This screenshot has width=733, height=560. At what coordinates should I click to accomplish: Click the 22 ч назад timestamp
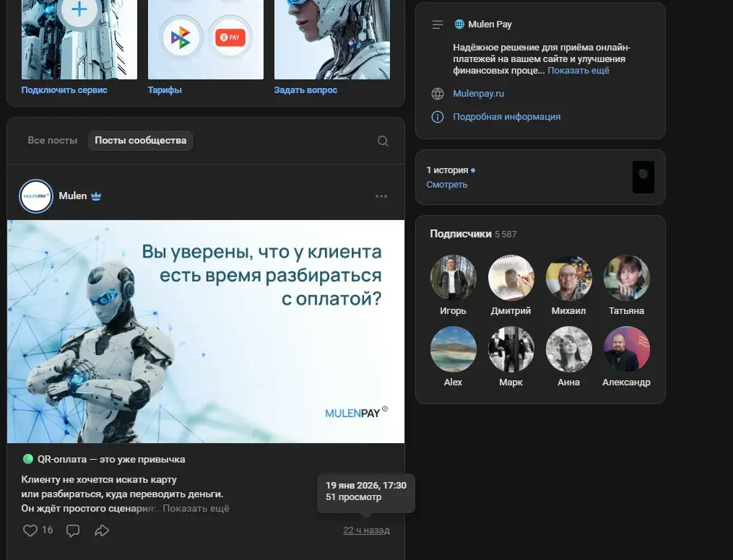366,530
